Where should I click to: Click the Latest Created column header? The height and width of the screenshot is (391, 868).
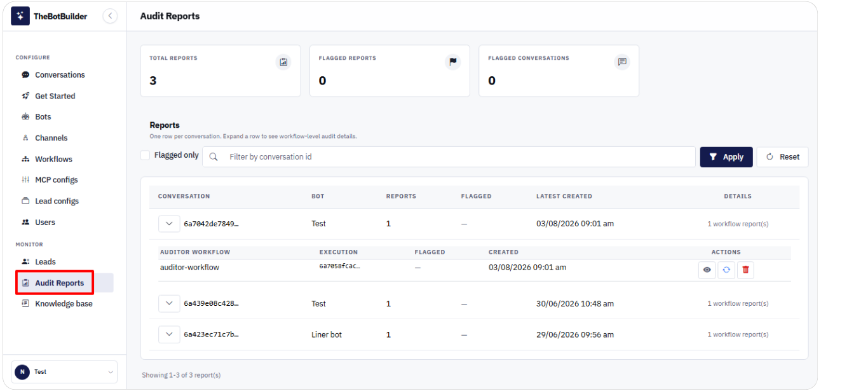coord(564,196)
